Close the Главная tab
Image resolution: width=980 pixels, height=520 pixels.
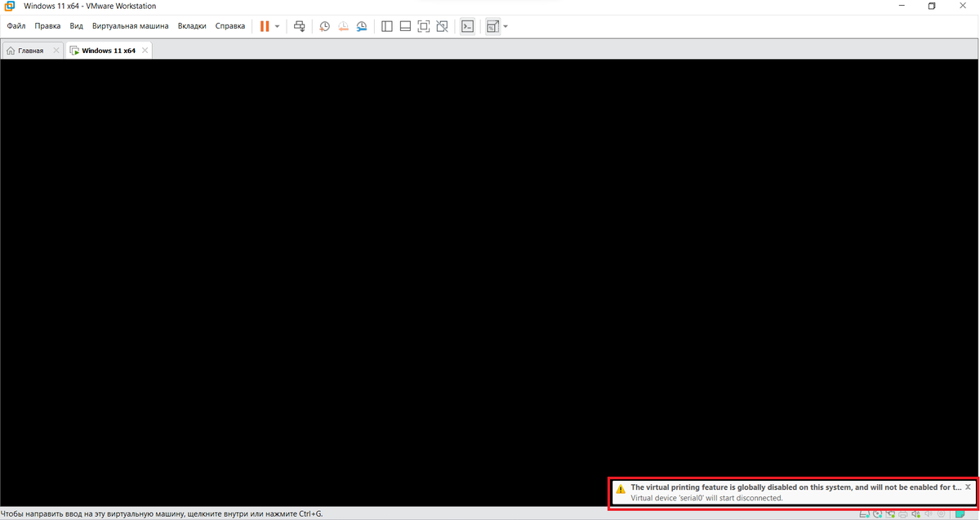[56, 51]
